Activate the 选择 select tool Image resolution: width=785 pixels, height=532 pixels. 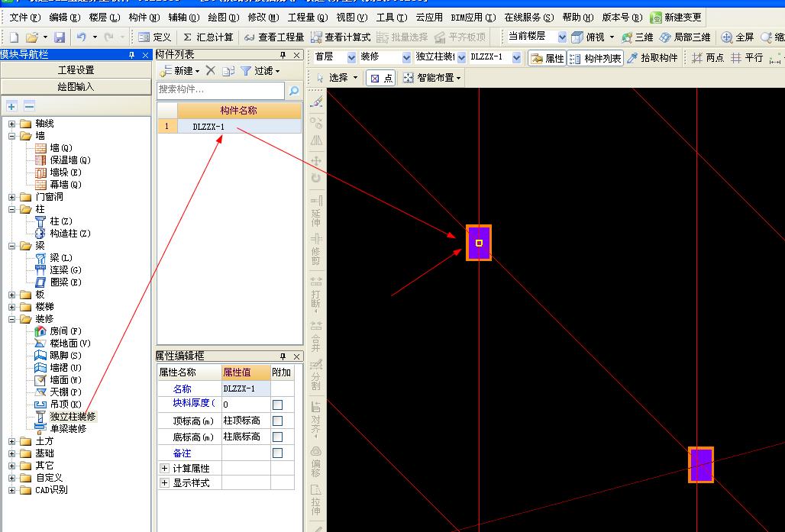click(x=337, y=78)
